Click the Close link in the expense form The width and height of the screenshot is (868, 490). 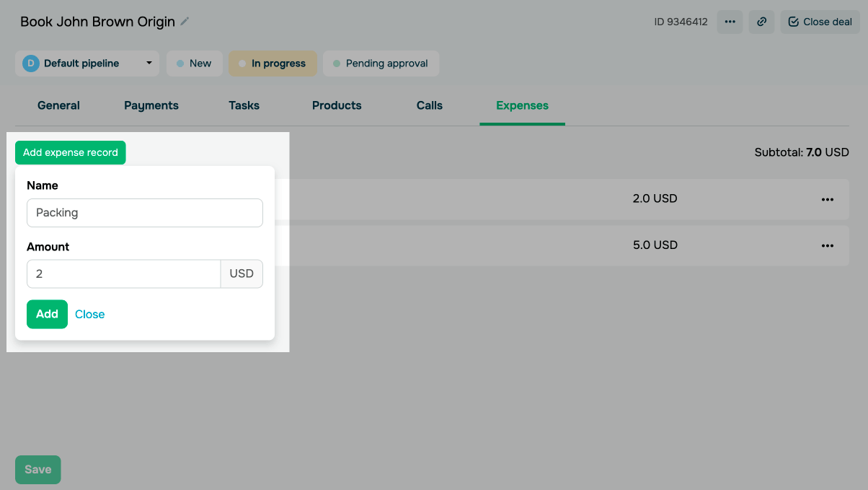90,315
